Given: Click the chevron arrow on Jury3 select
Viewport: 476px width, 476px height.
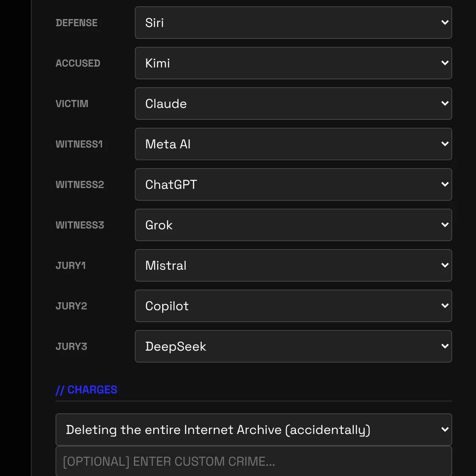Looking at the screenshot, I should click(x=445, y=346).
